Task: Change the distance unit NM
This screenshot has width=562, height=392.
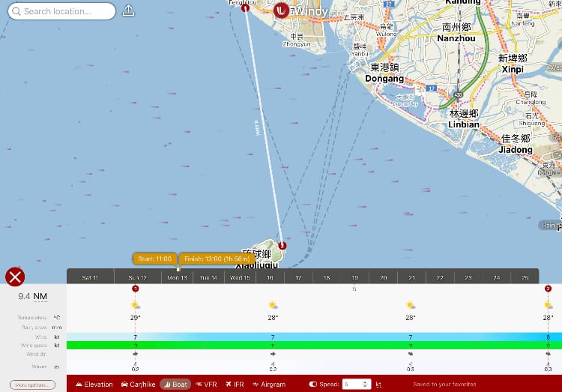Action: (40, 297)
